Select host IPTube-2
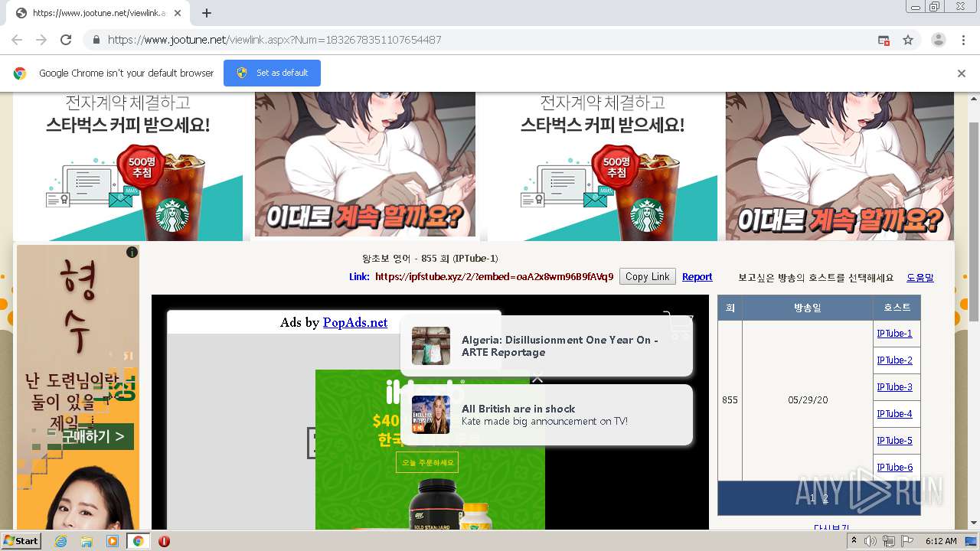 click(x=894, y=360)
